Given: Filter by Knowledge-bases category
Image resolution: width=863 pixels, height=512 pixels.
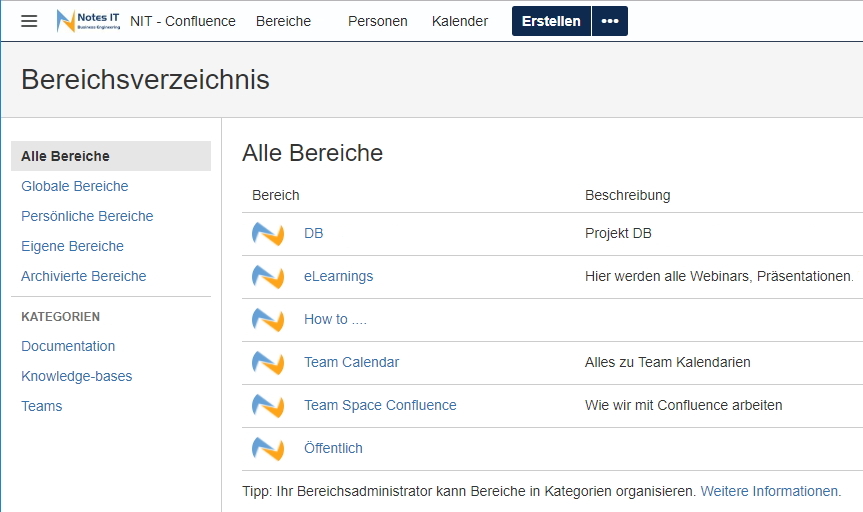Looking at the screenshot, I should point(77,376).
